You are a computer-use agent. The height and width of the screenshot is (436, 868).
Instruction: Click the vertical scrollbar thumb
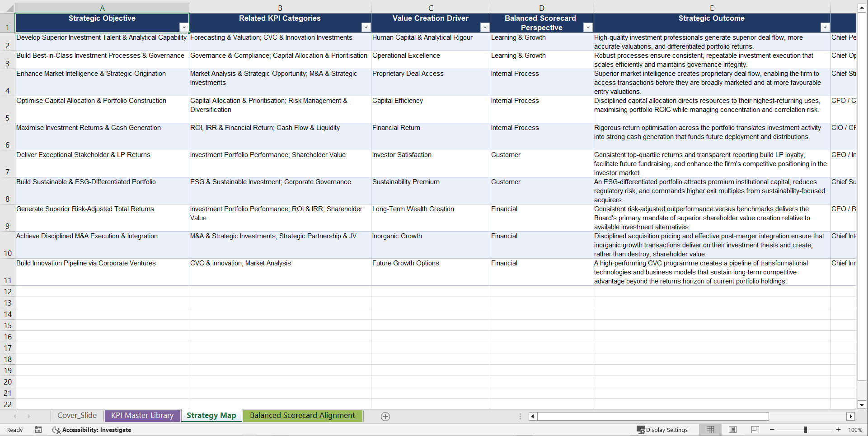(862, 196)
